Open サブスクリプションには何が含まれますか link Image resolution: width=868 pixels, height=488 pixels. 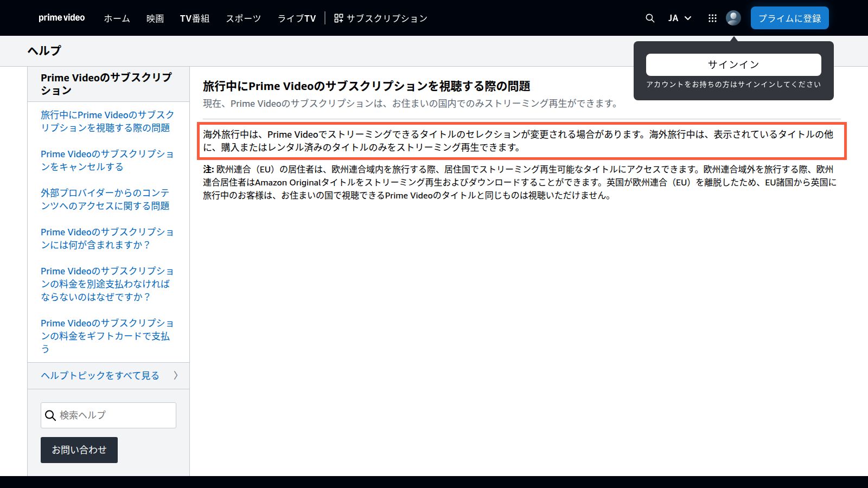click(107, 239)
